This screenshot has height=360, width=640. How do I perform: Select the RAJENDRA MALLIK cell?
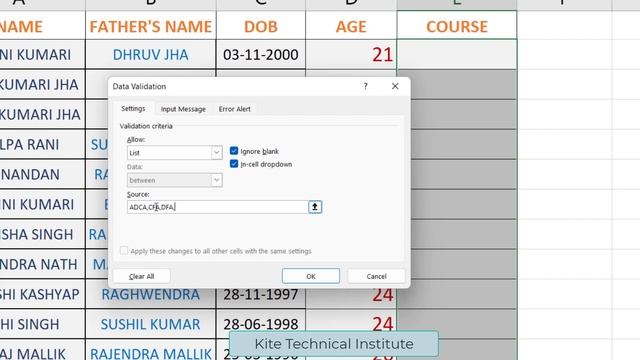(x=151, y=351)
